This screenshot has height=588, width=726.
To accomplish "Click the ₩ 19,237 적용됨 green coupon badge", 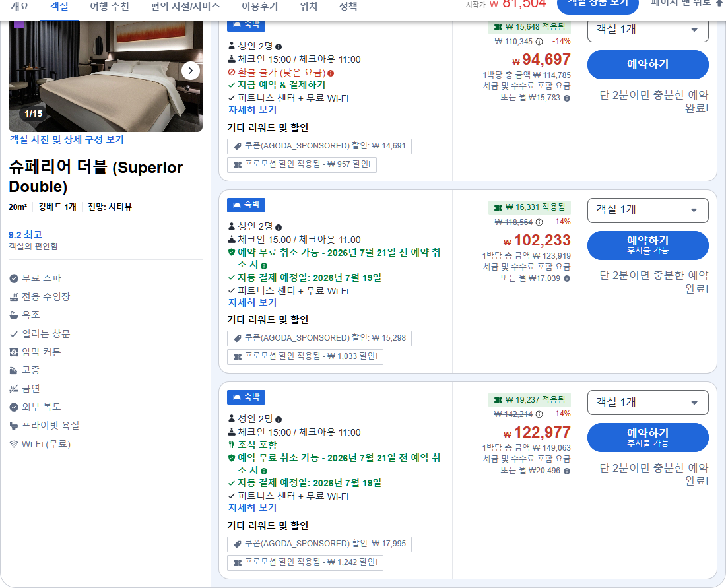I will coord(529,399).
